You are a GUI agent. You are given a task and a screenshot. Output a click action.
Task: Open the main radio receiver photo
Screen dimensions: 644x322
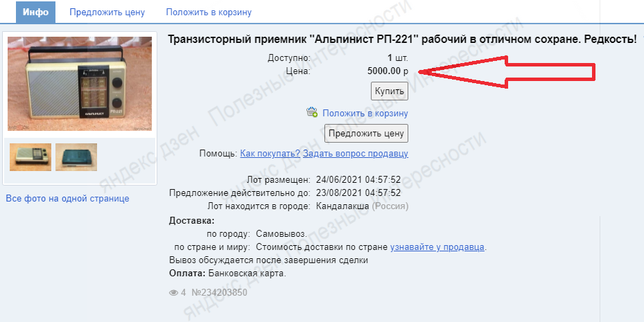click(x=80, y=84)
